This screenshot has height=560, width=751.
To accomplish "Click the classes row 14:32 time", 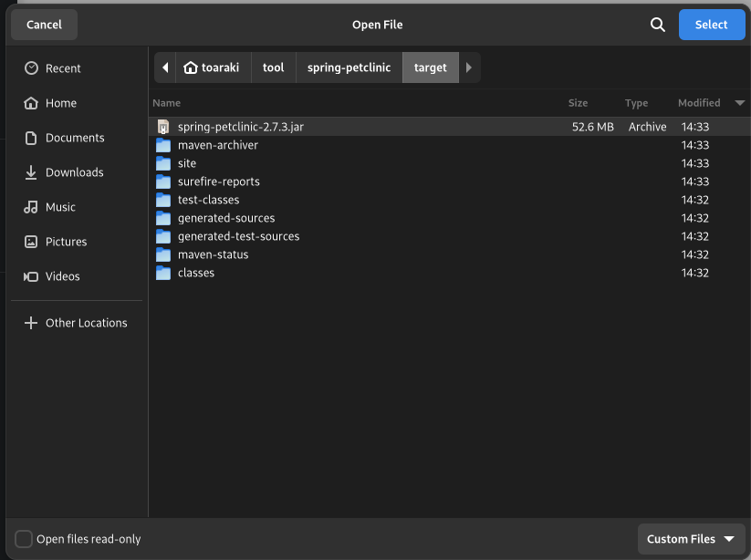I will point(695,273).
